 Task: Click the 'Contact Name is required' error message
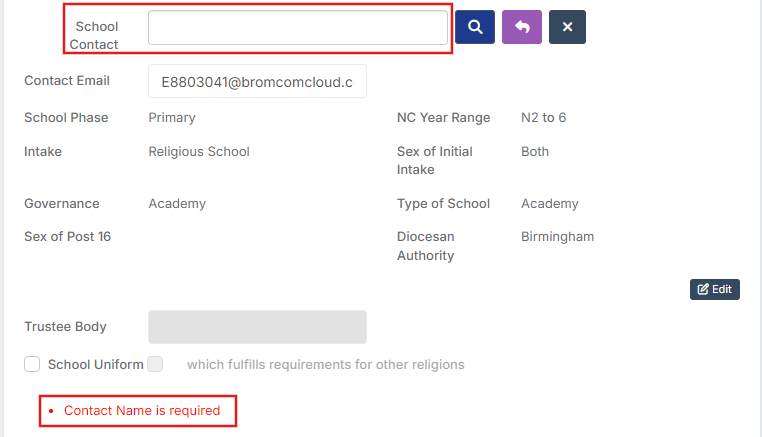tap(142, 411)
